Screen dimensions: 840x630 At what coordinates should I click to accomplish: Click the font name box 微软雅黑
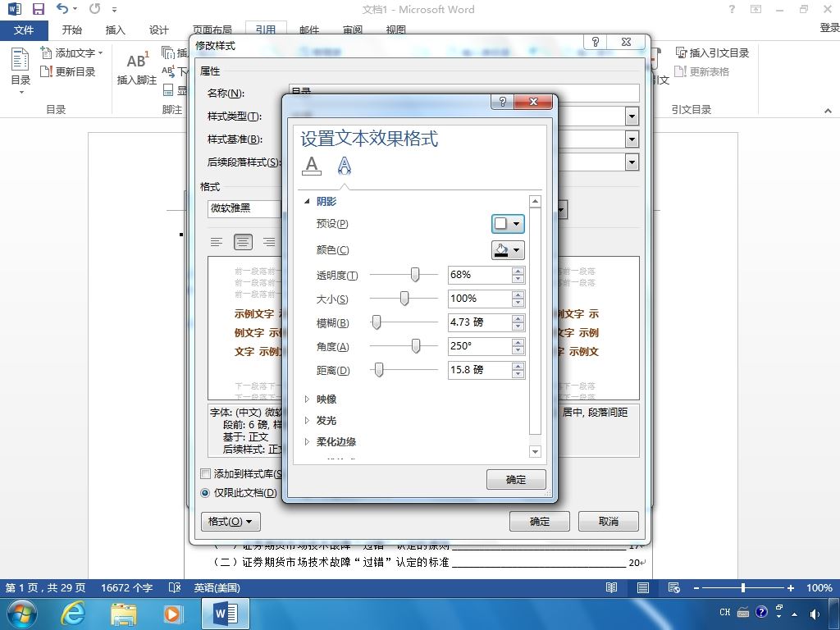click(x=244, y=208)
